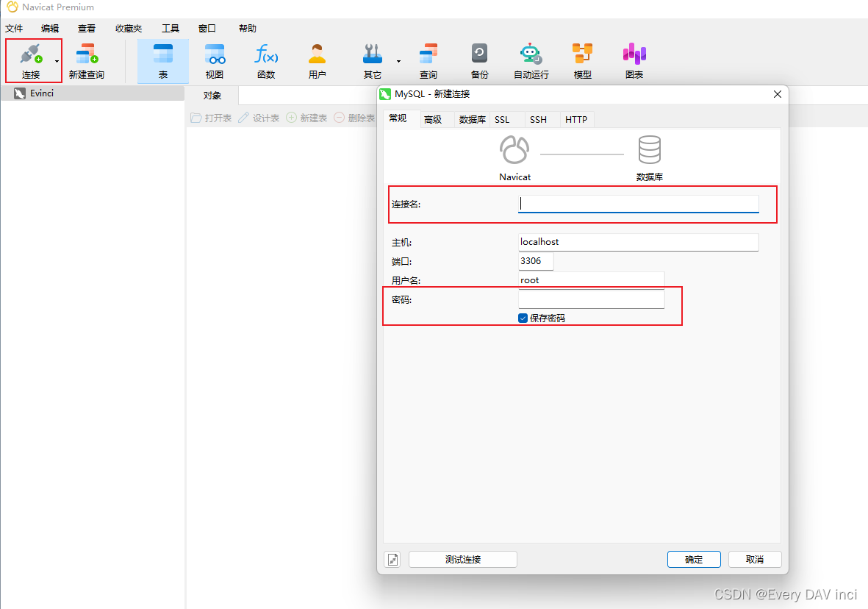Click the 连接名 input field
The width and height of the screenshot is (868, 609).
(x=638, y=204)
